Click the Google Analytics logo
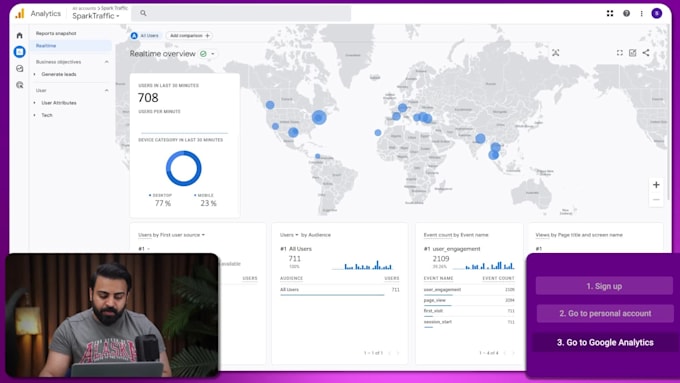Screen dimensions: 680x383 pyautogui.click(x=20, y=14)
